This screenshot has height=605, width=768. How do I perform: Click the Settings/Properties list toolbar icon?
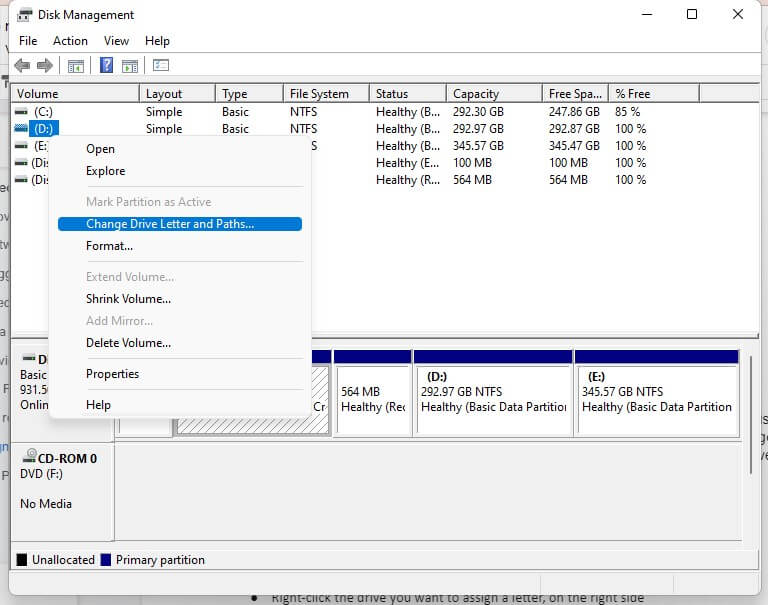[x=161, y=65]
